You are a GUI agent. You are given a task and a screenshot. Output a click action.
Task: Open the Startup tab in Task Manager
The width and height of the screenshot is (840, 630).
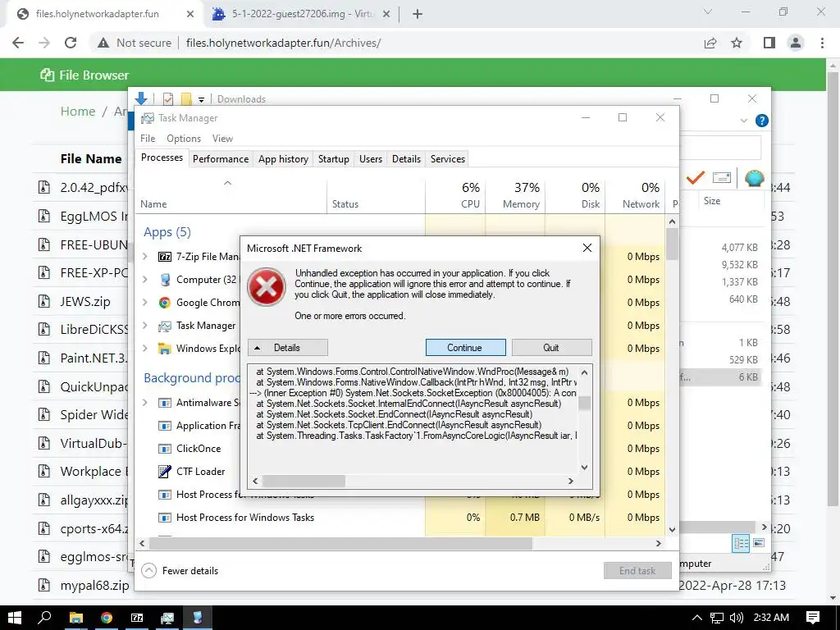click(x=333, y=158)
